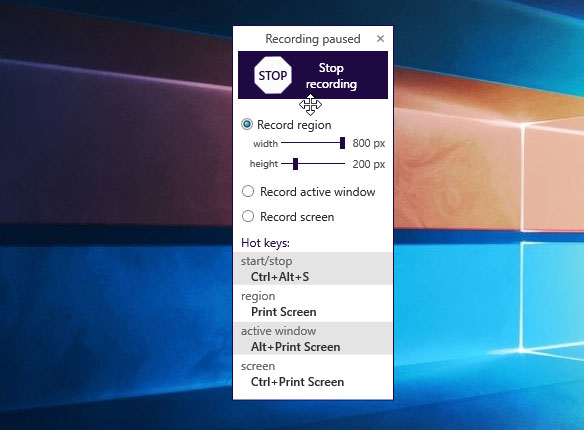Image resolution: width=584 pixels, height=430 pixels.
Task: Click the Record region label text
Action: pyautogui.click(x=294, y=125)
